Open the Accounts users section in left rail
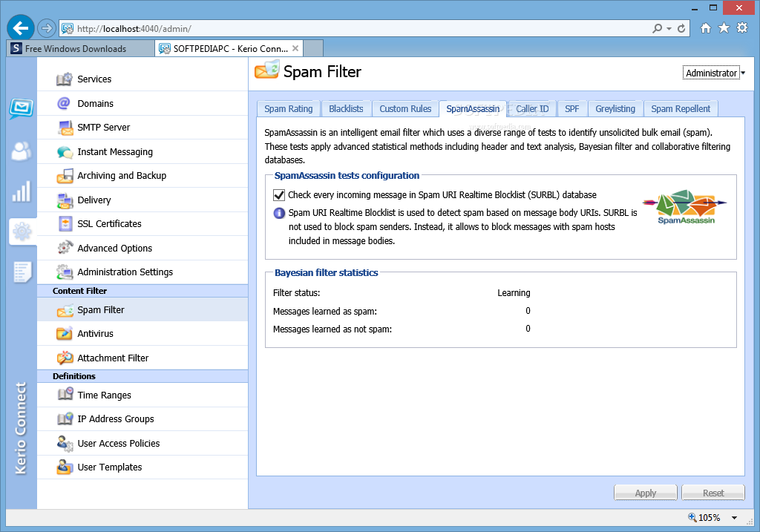This screenshot has width=760, height=532. click(x=22, y=151)
